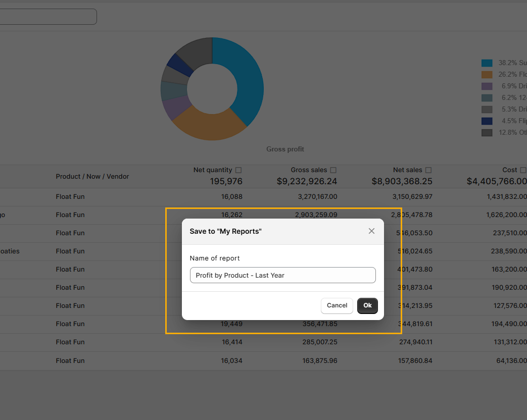
Task: Close the Save to My Reports dialog
Action: (371, 231)
